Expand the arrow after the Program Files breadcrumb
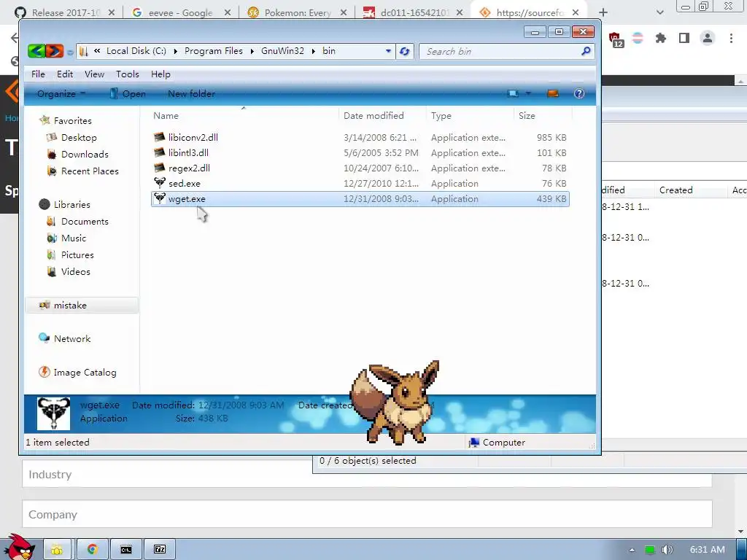This screenshot has width=747, height=560. coord(252,51)
